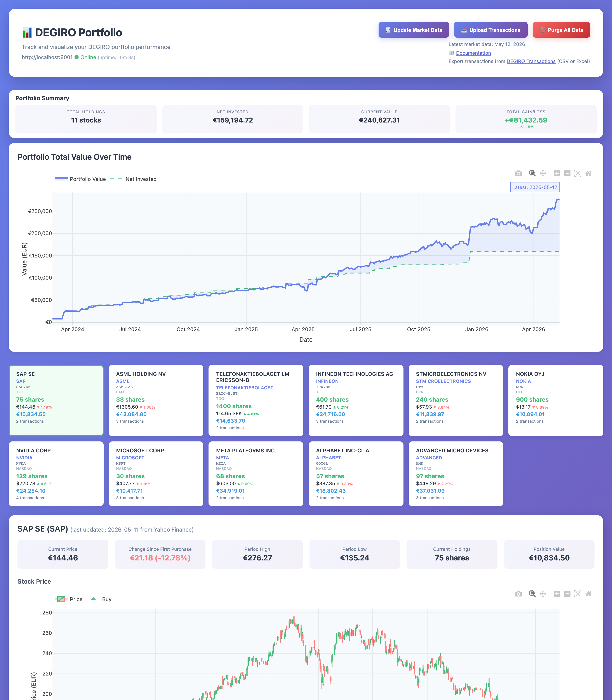Download portfolio chart as PNG camera icon
The width and height of the screenshot is (612, 700).
[x=518, y=173]
